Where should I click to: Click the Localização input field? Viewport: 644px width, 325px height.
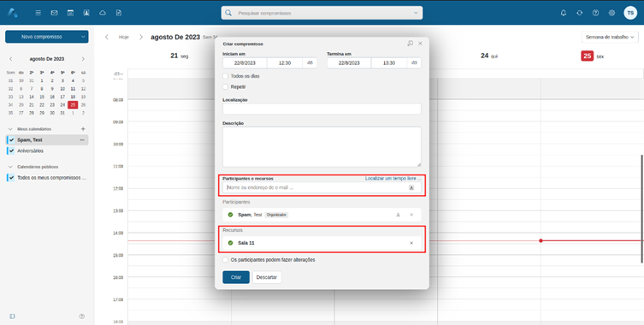click(322, 109)
